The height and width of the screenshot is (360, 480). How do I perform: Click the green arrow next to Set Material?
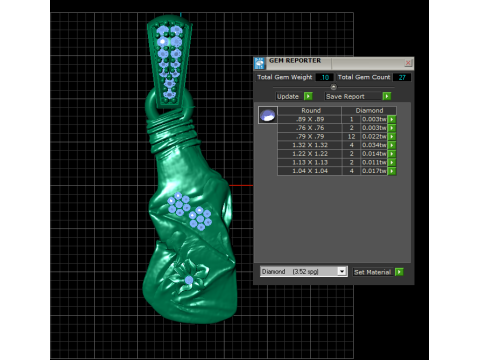[x=399, y=272]
